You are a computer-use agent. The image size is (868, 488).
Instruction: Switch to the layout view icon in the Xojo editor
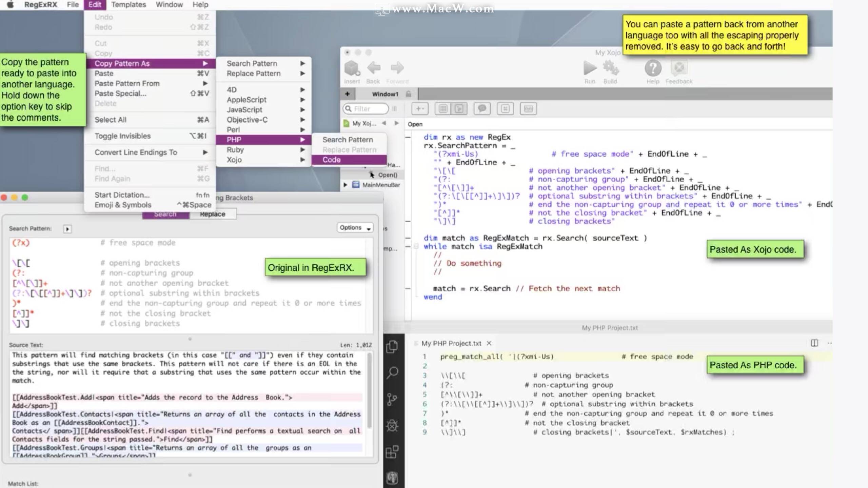(x=443, y=109)
